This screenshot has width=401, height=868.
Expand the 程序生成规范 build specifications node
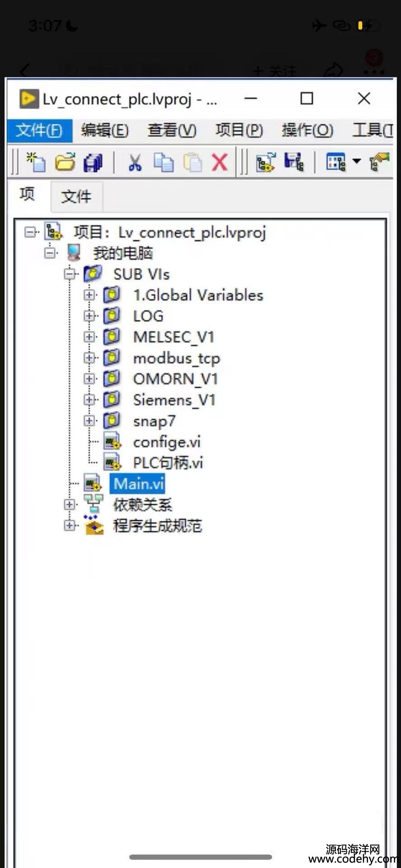click(70, 525)
